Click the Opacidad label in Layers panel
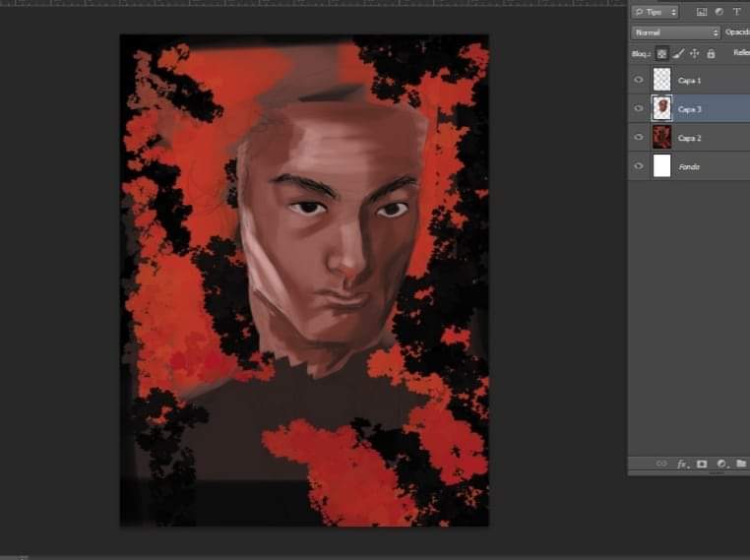This screenshot has width=750, height=560. point(737,32)
